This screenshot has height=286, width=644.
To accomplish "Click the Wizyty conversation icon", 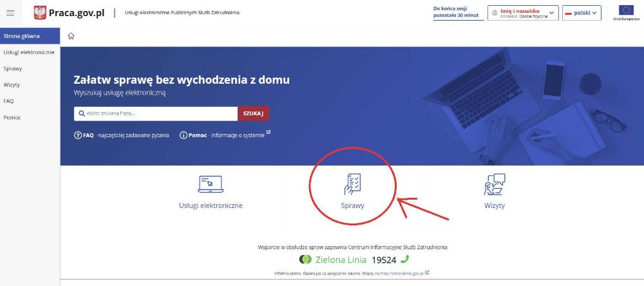I will tap(495, 184).
